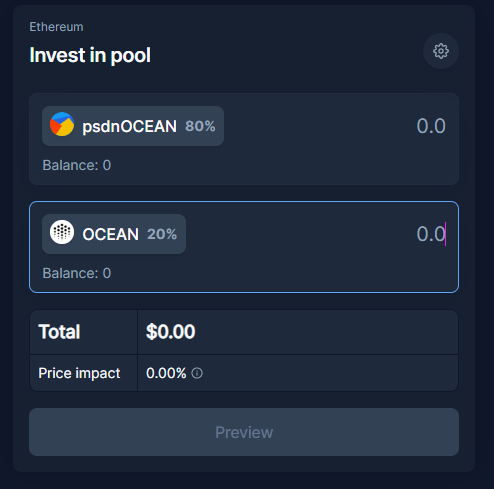The width and height of the screenshot is (494, 489).
Task: Click the Price impact label
Action: 79,373
